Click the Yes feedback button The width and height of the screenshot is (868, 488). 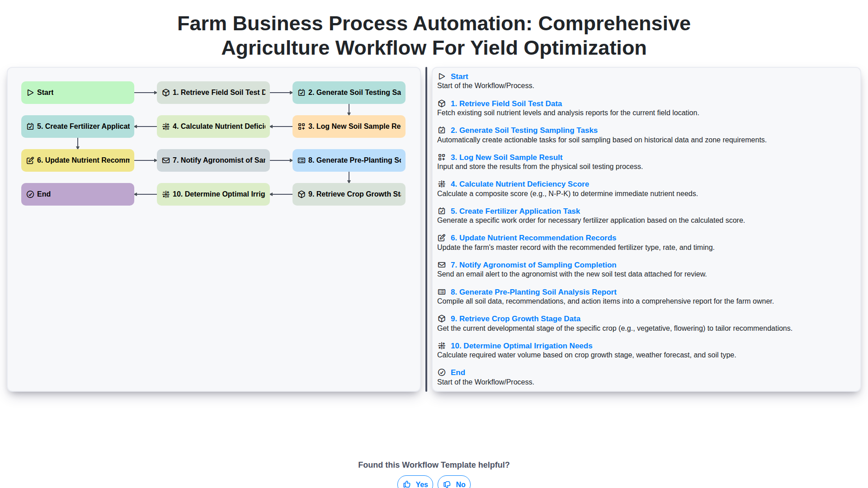415,484
